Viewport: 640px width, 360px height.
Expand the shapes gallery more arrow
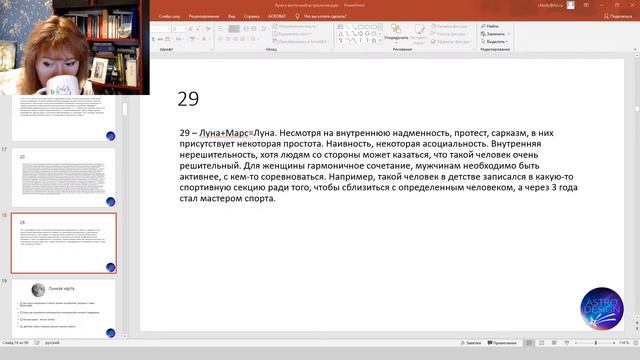[x=380, y=41]
